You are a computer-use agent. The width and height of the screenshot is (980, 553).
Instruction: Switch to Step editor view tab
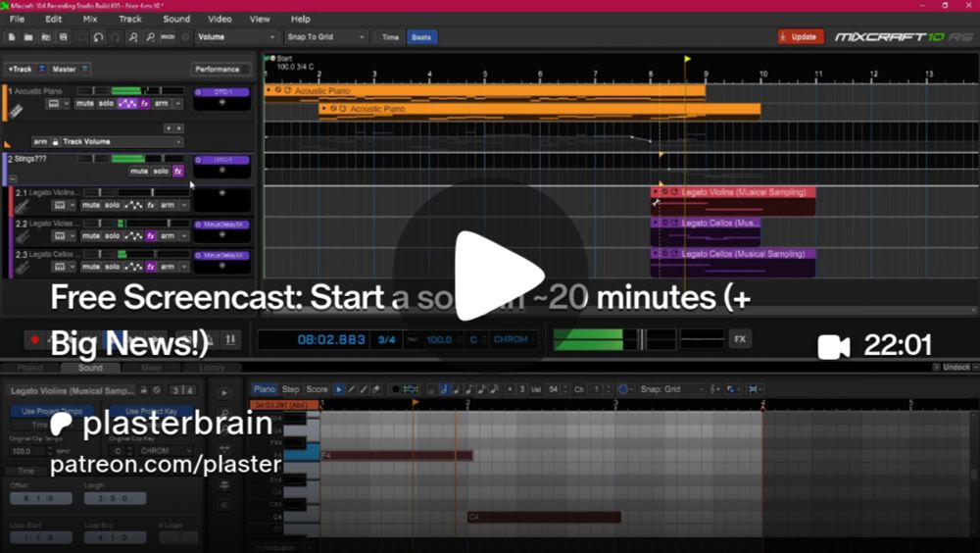[290, 389]
